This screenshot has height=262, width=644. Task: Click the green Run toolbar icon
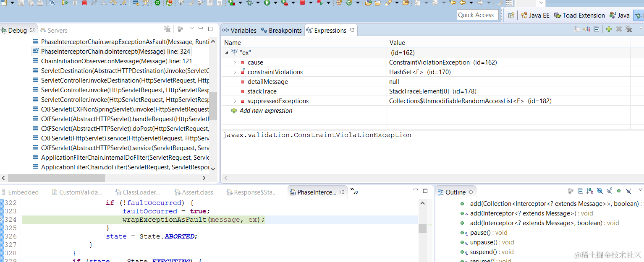pos(267,3)
